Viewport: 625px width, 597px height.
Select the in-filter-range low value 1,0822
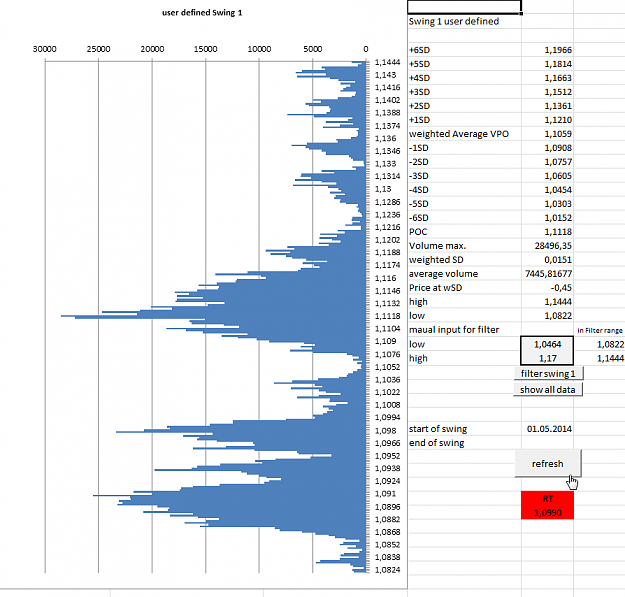(x=610, y=344)
